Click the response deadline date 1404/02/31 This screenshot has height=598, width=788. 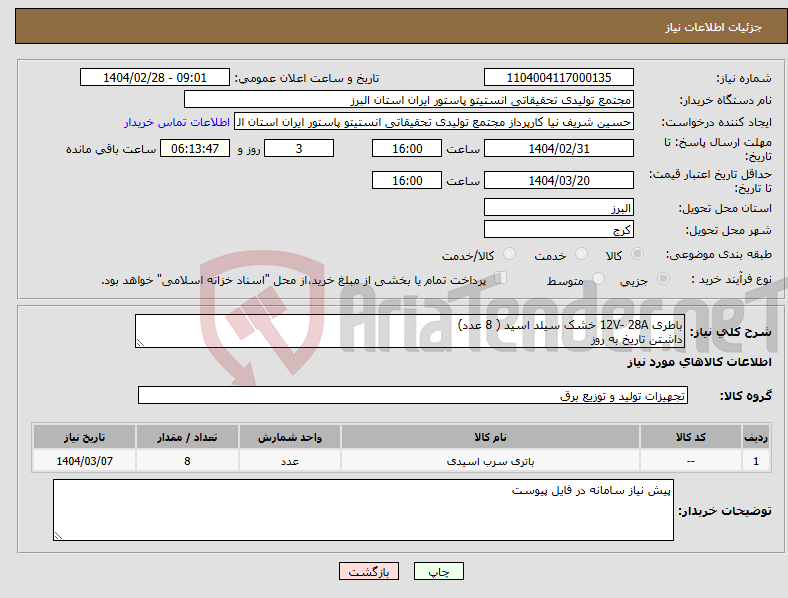558,148
